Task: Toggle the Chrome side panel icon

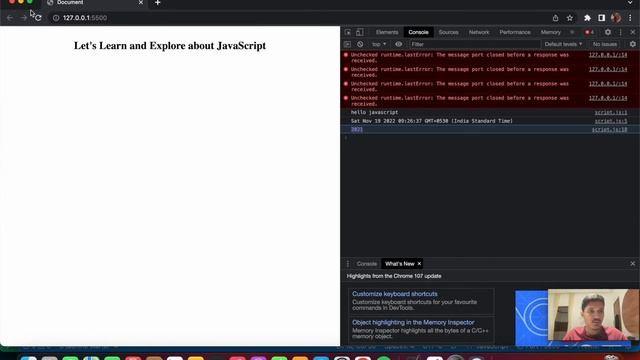Action: 602,18
